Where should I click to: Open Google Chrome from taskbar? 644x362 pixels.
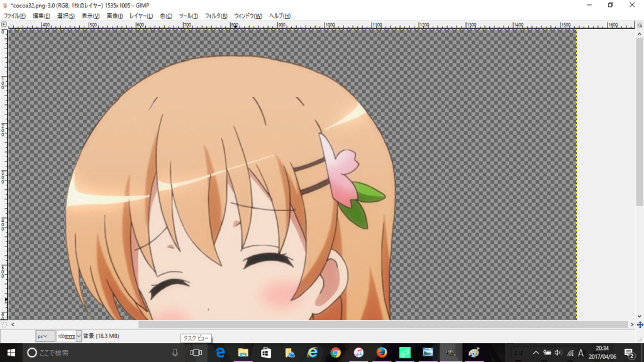pos(335,353)
